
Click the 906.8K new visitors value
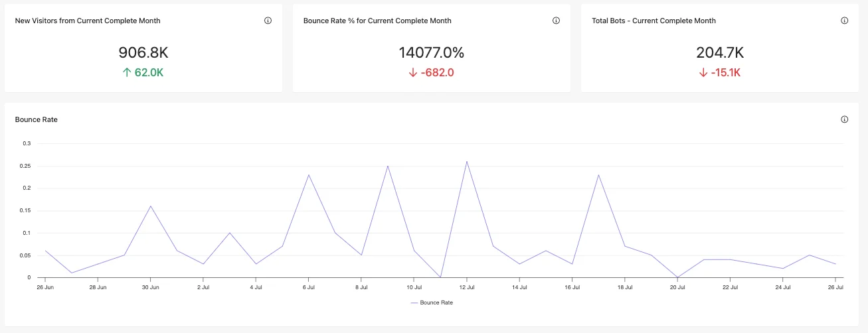click(143, 53)
